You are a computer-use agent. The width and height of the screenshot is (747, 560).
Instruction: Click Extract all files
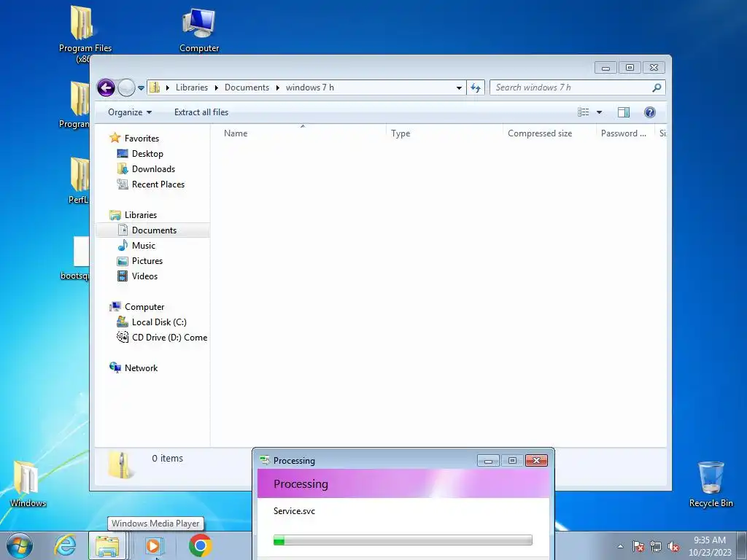point(201,112)
